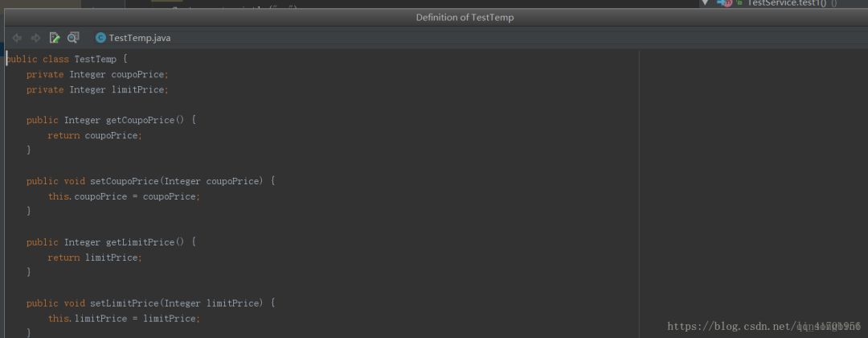
Task: Click the Back navigation arrow
Action: tap(16, 38)
